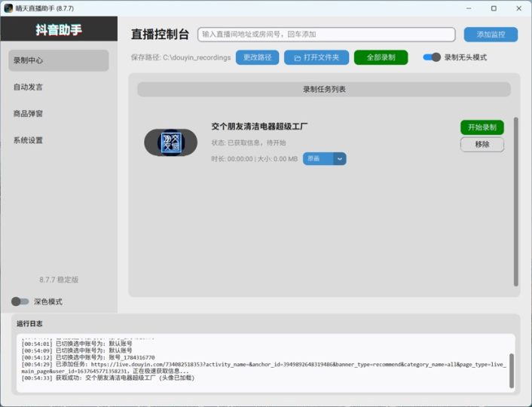The image size is (532, 407).
Task: Minimize the 晴天直播助手 window
Action: (x=469, y=8)
